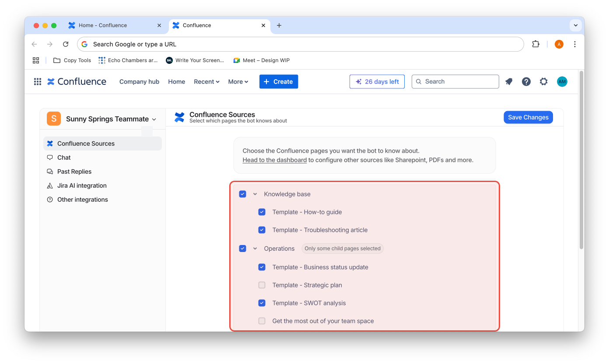609x364 pixels.
Task: Click the Confluence search field
Action: (x=455, y=81)
